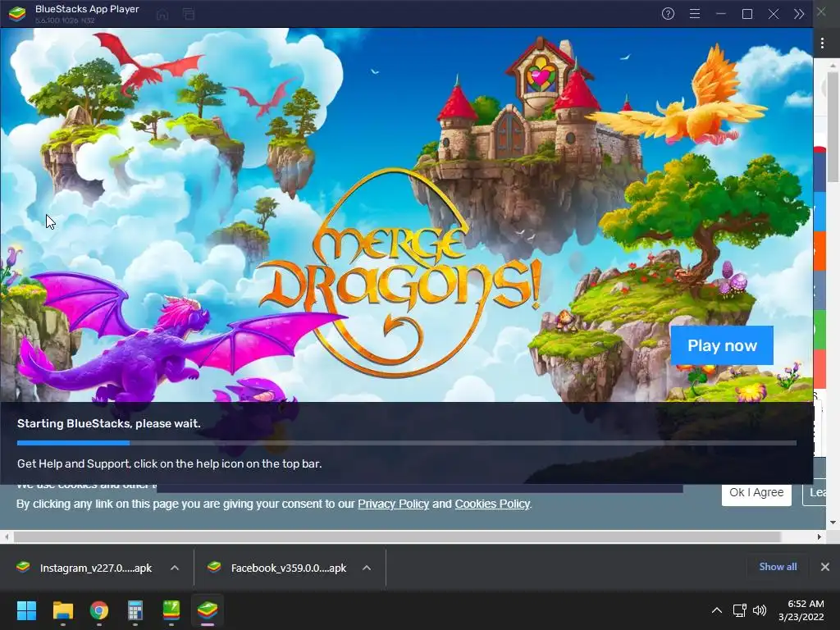The image size is (840, 630).
Task: Expand options for the Facebook apk download
Action: tap(367, 568)
